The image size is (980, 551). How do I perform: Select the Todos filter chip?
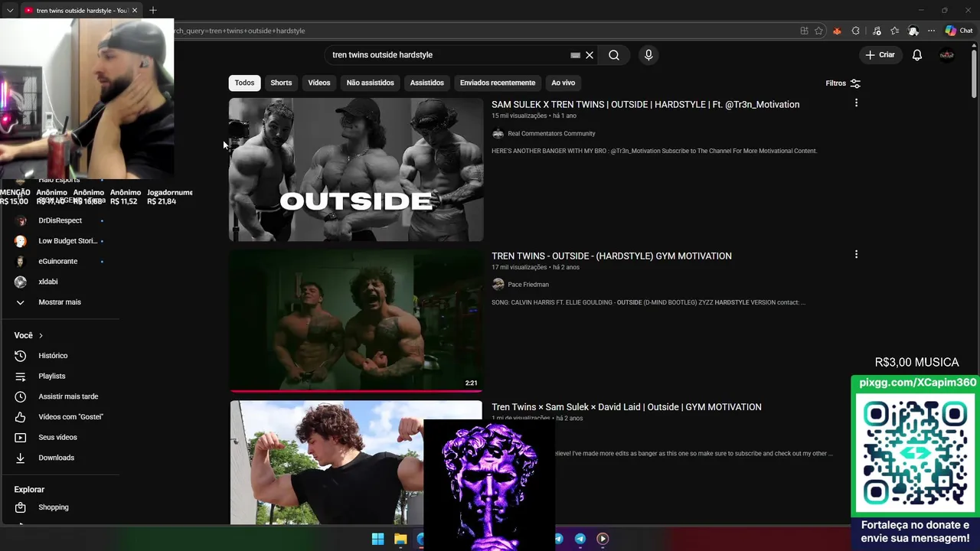click(x=244, y=83)
